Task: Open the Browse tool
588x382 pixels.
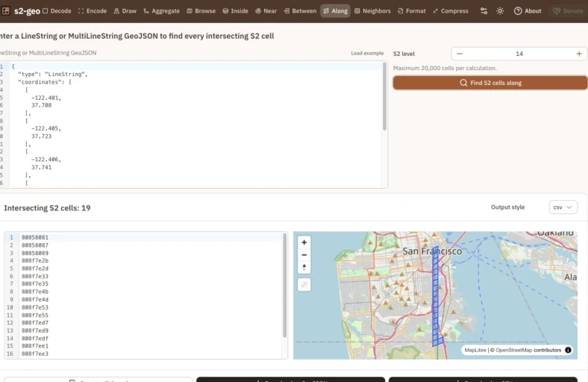Action: tap(201, 11)
